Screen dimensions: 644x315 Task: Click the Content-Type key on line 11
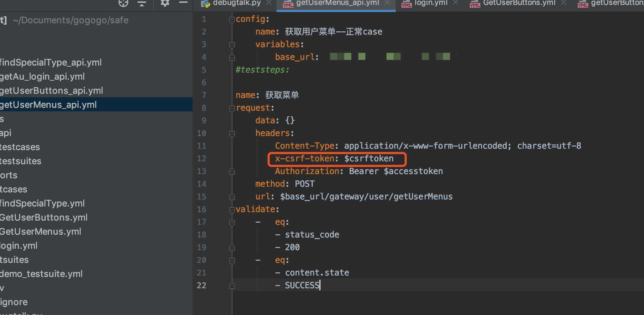pyautogui.click(x=304, y=146)
